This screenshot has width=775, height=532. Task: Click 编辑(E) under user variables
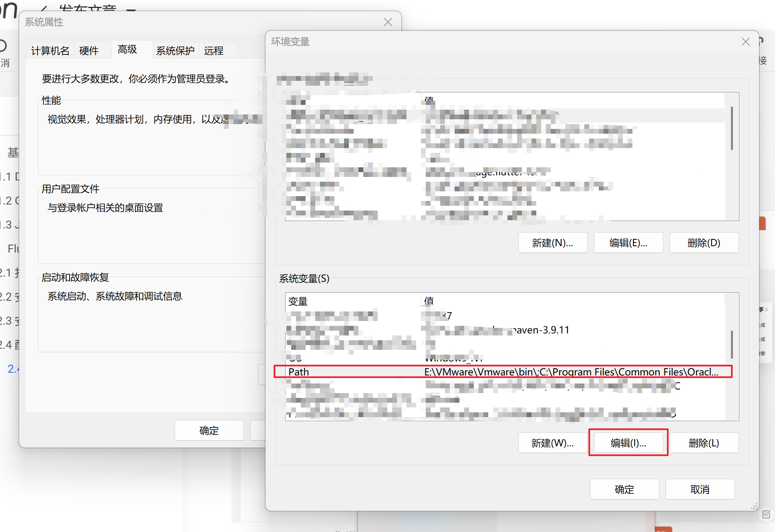(x=628, y=243)
